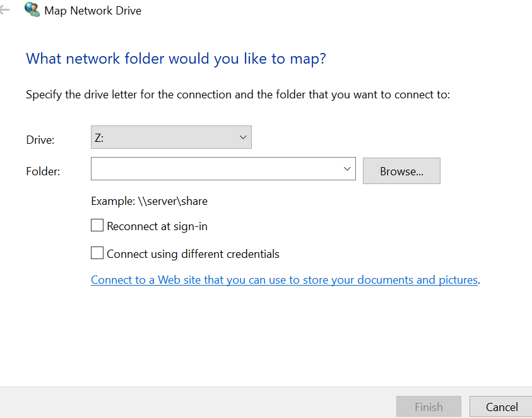Click the chevron arrow on the Drive dropdown
Viewport: 532px width, 418px height.
pyautogui.click(x=243, y=137)
